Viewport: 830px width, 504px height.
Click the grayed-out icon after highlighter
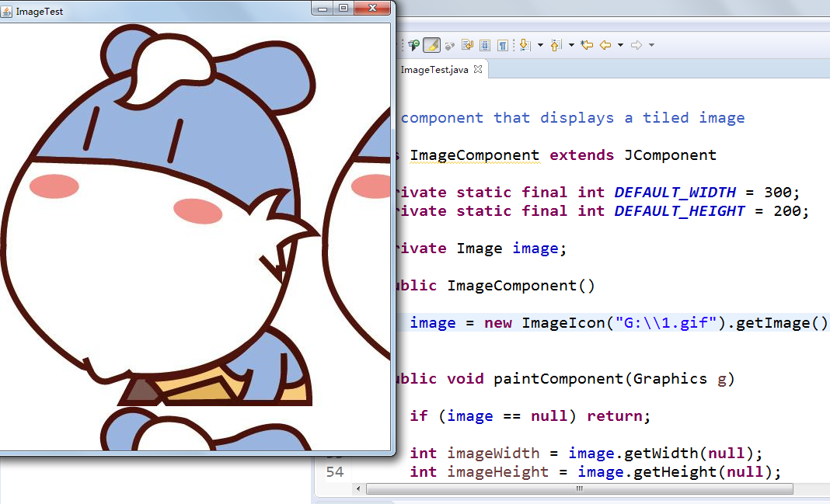[x=450, y=46]
